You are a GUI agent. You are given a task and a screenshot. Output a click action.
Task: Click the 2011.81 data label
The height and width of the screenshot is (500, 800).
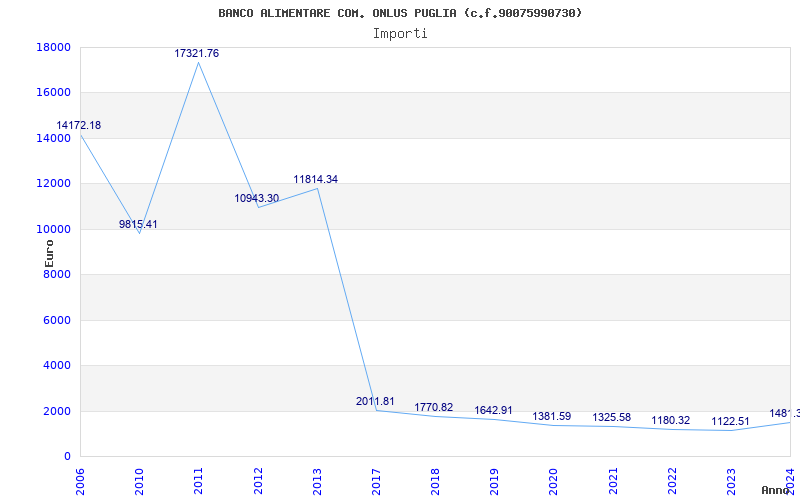point(375,401)
